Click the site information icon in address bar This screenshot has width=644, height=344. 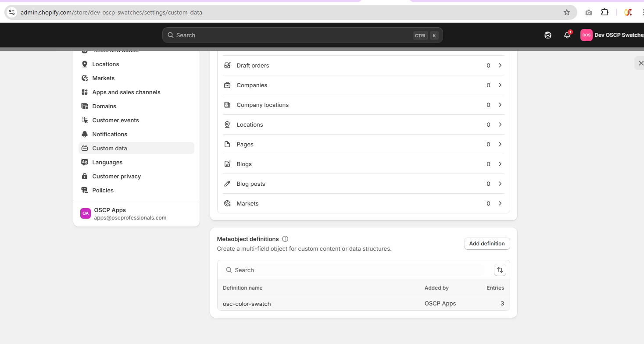[x=12, y=12]
